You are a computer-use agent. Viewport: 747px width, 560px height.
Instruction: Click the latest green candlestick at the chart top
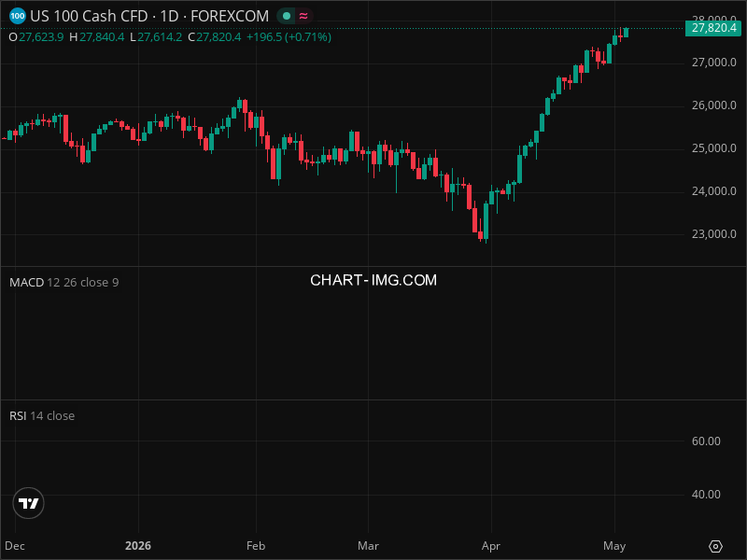coord(626,32)
